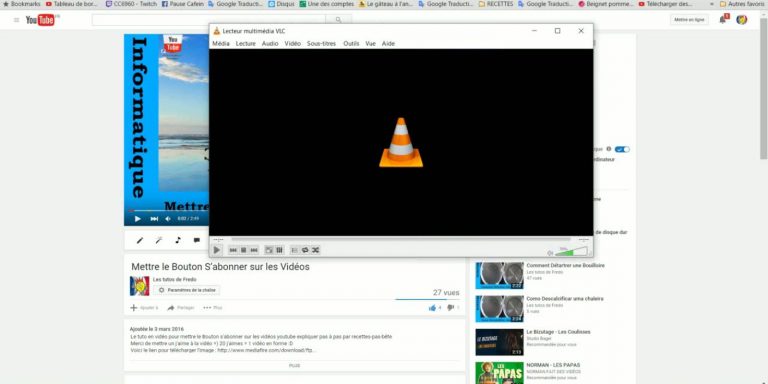Toggle the YouTube autoplay switch
Screen dimensions: 768x384
[x=622, y=149]
